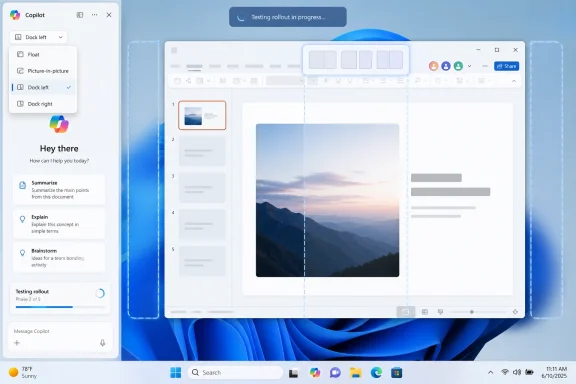Expand the chevron next to the collaborator avatars
576x384 pixels.
coord(469,67)
